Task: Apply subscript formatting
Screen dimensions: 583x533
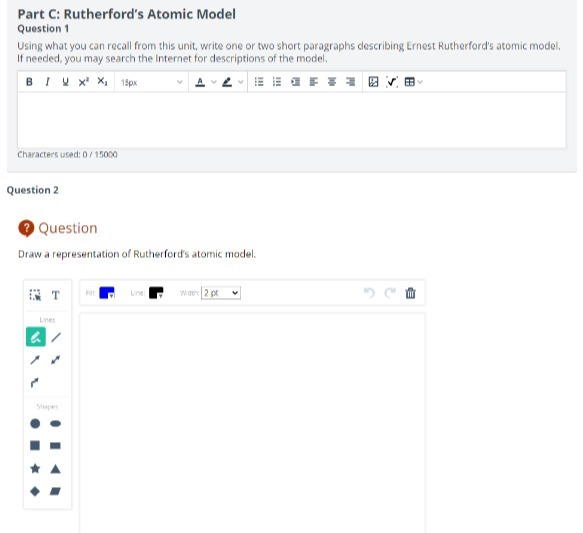Action: point(102,82)
